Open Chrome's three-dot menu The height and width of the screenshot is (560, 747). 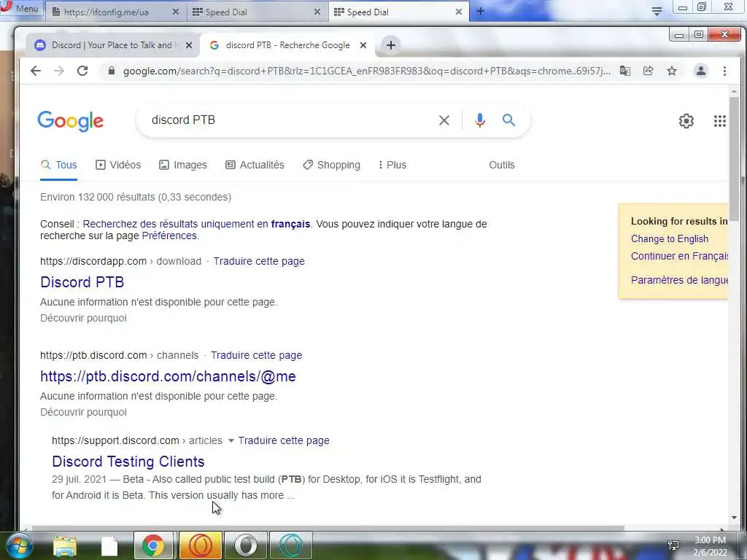[724, 71]
